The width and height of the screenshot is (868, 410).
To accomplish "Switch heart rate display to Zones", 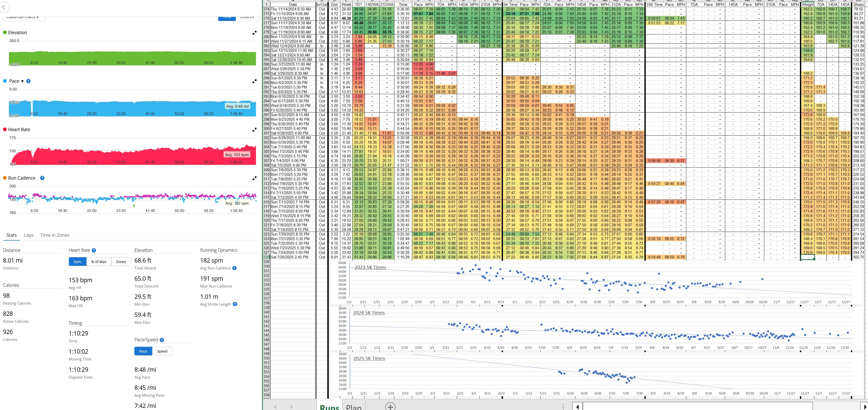I will [121, 262].
